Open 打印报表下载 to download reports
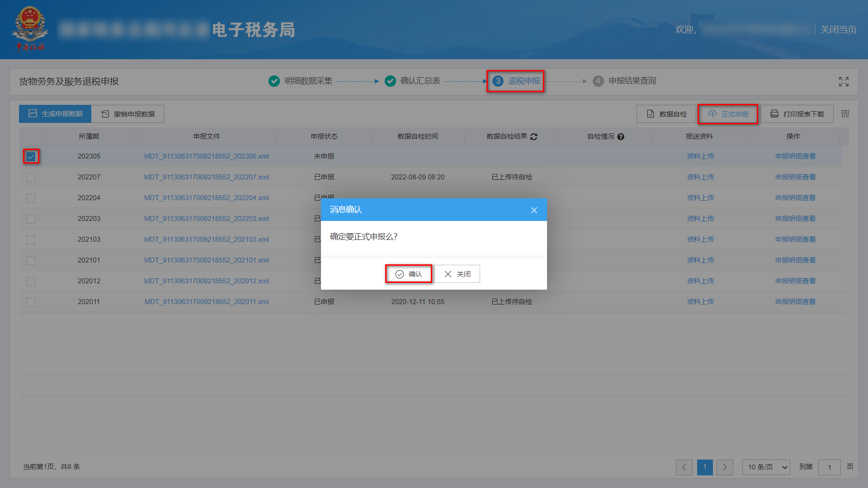Screen dimensions: 868x488 (x=797, y=113)
